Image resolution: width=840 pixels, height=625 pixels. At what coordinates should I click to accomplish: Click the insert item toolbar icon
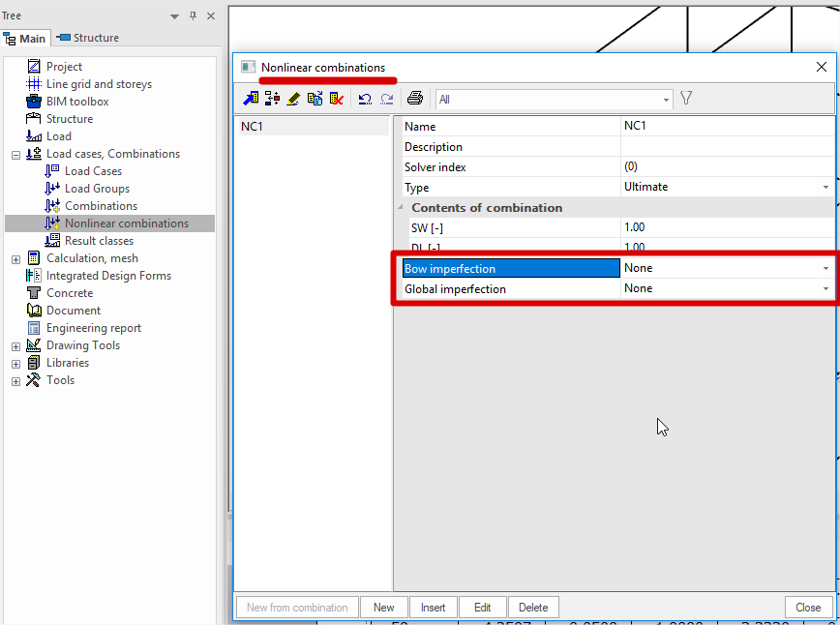point(272,99)
